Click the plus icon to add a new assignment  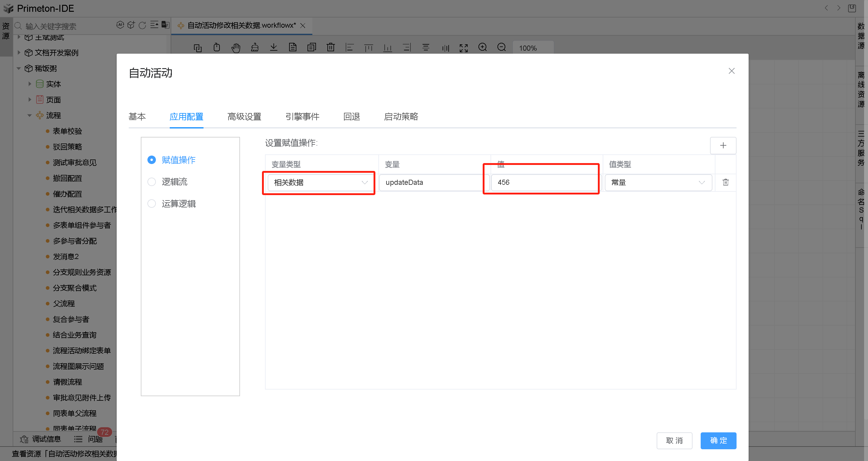tap(723, 145)
